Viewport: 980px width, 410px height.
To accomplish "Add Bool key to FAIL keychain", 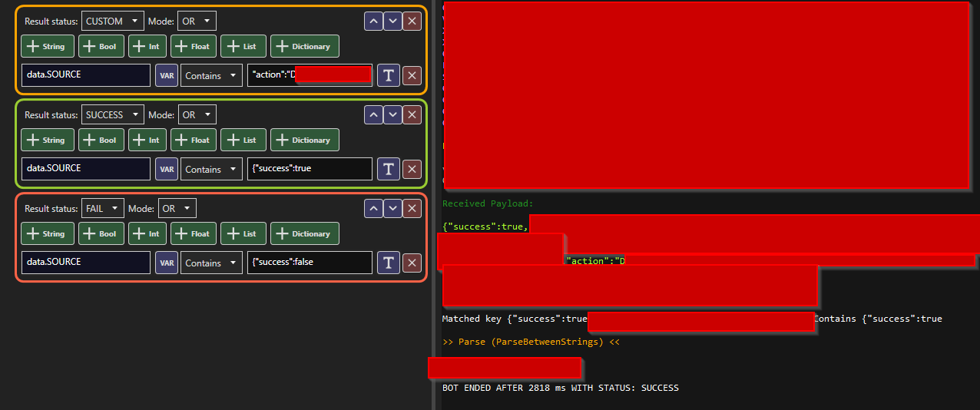I will pos(101,233).
